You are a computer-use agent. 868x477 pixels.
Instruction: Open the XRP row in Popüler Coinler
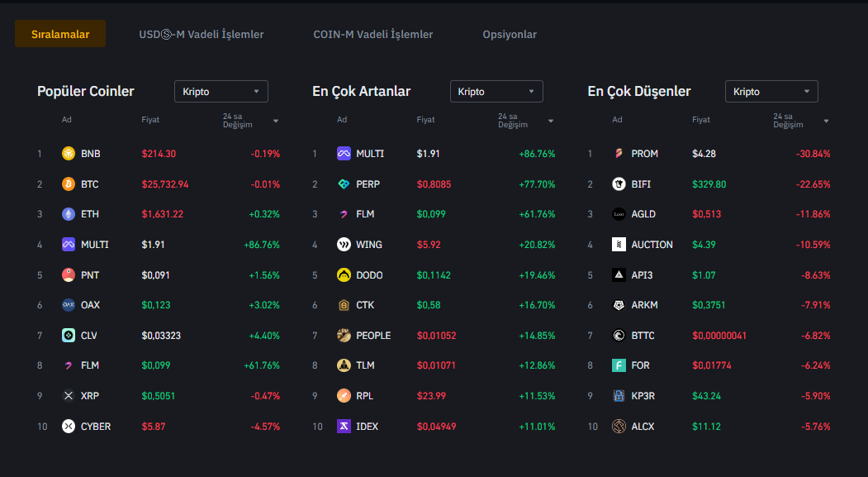[90, 396]
